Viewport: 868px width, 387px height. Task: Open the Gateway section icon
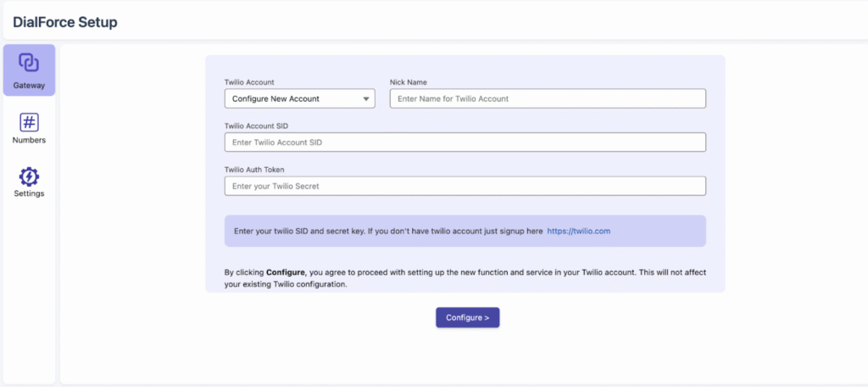(29, 63)
